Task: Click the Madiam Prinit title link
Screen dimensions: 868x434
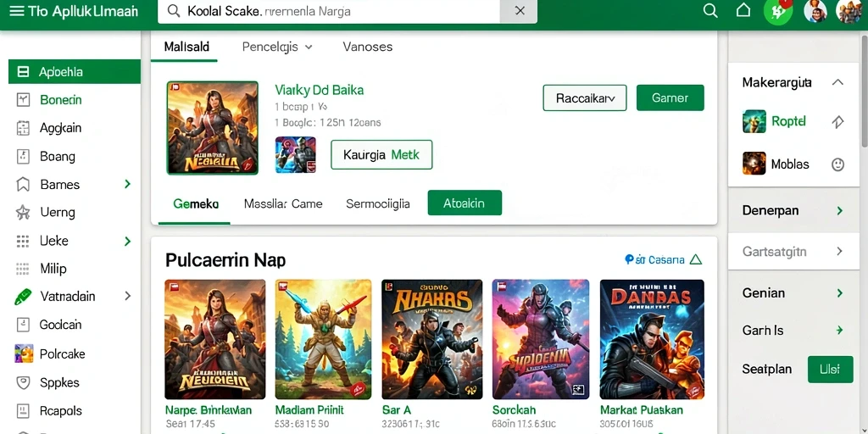Action: [x=309, y=410]
